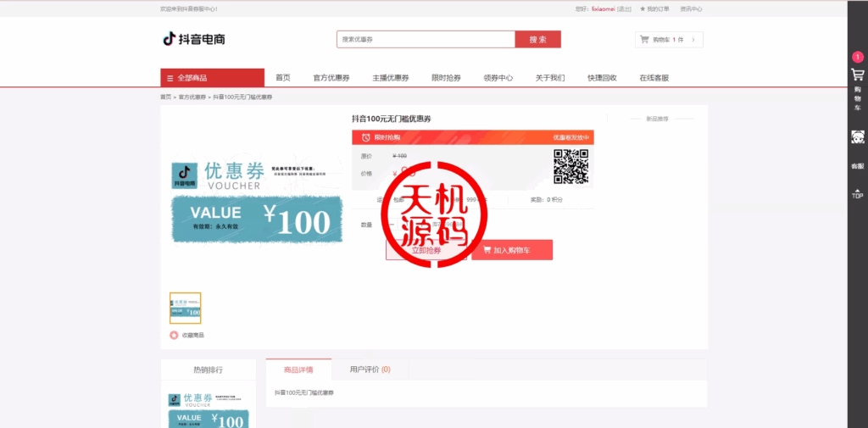
Task: Click the Douyin e-commerce logo
Action: coord(194,39)
